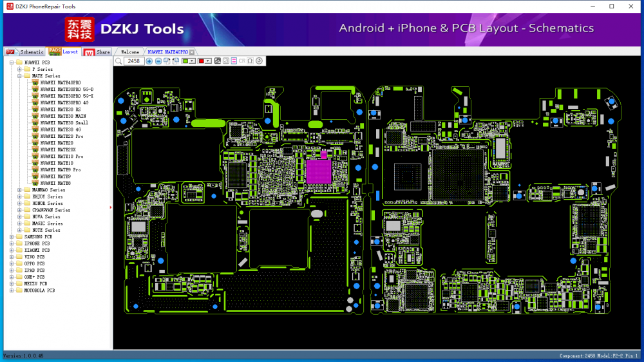Expand the HONOR Series folder
The width and height of the screenshot is (644, 362).
(x=19, y=204)
